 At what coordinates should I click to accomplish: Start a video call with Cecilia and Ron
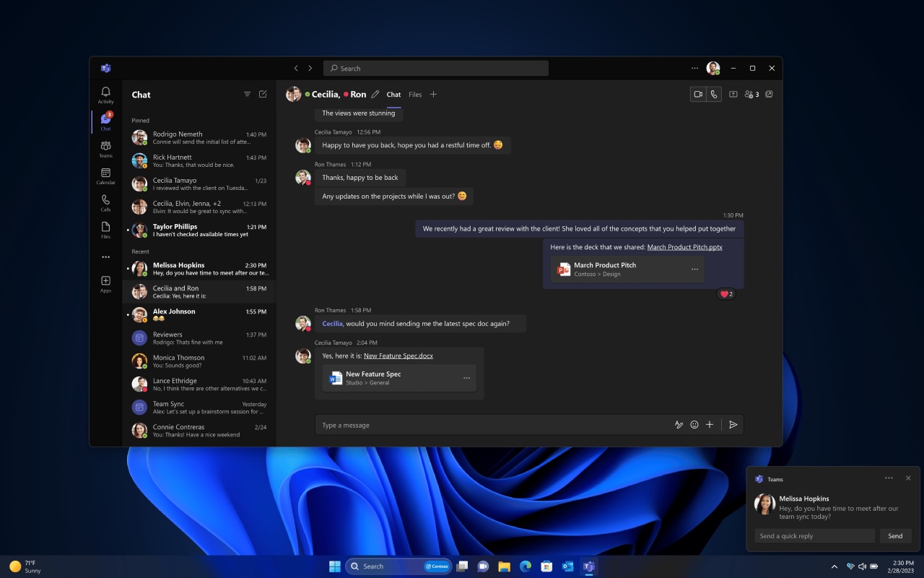coord(698,94)
